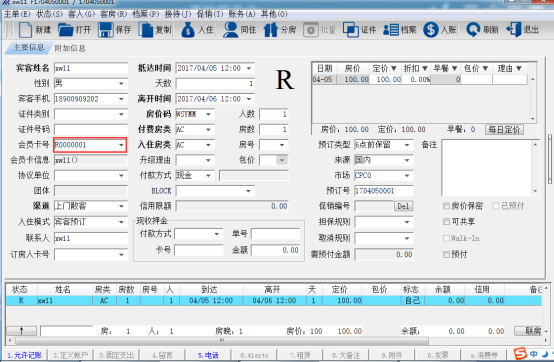The image size is (554, 362).
Task: Click the 新建 (New) toolbar icon
Action: point(25,30)
